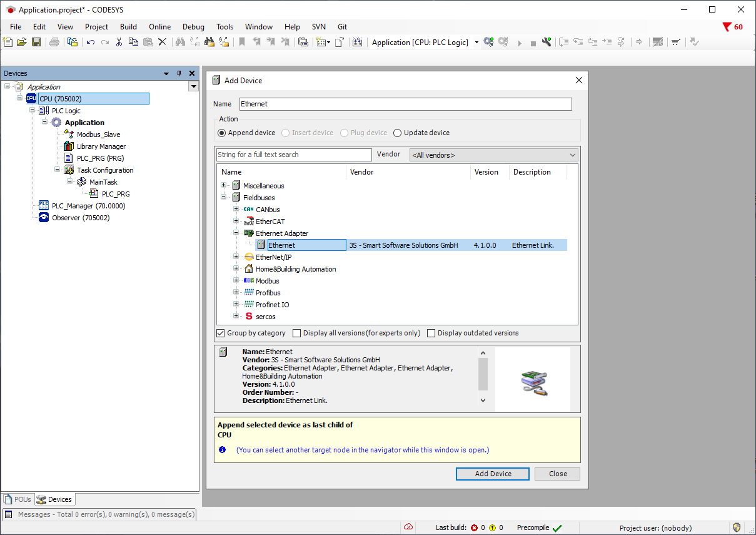The width and height of the screenshot is (756, 535).
Task: Tick Display outdated versions checkbox
Action: (431, 333)
